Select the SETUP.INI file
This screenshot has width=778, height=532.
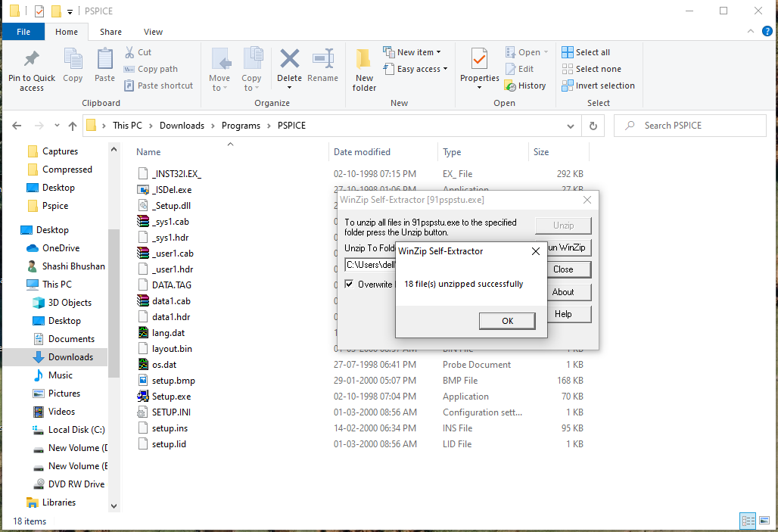171,412
